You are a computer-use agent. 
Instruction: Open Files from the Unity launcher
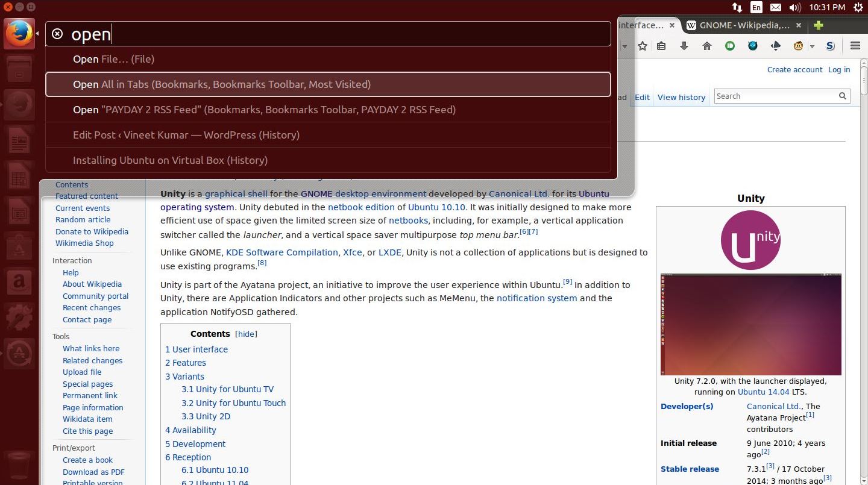[19, 70]
